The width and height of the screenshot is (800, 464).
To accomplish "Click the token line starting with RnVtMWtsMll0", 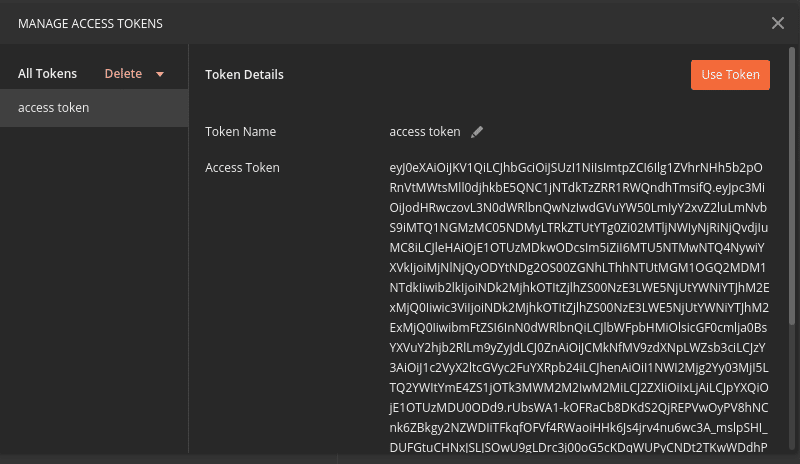I will tap(577, 188).
